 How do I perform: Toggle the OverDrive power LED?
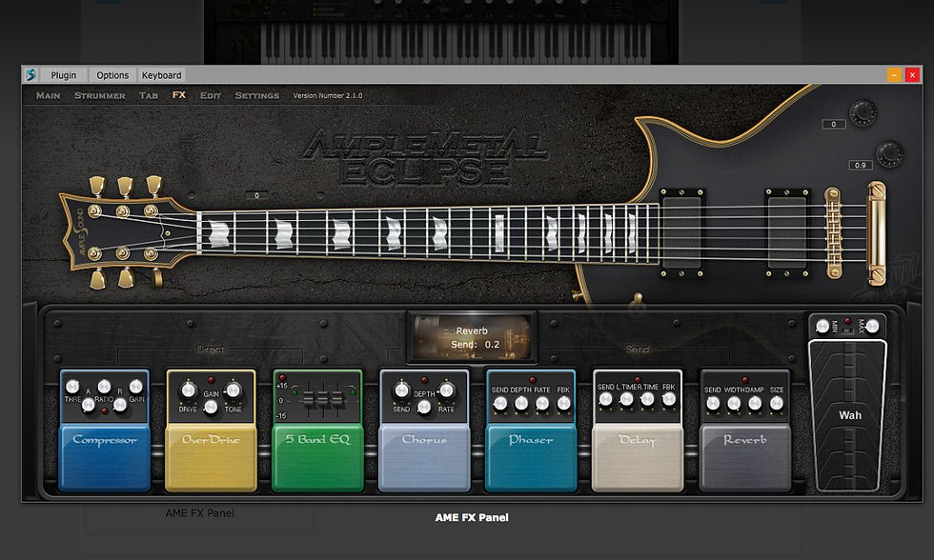coord(211,380)
